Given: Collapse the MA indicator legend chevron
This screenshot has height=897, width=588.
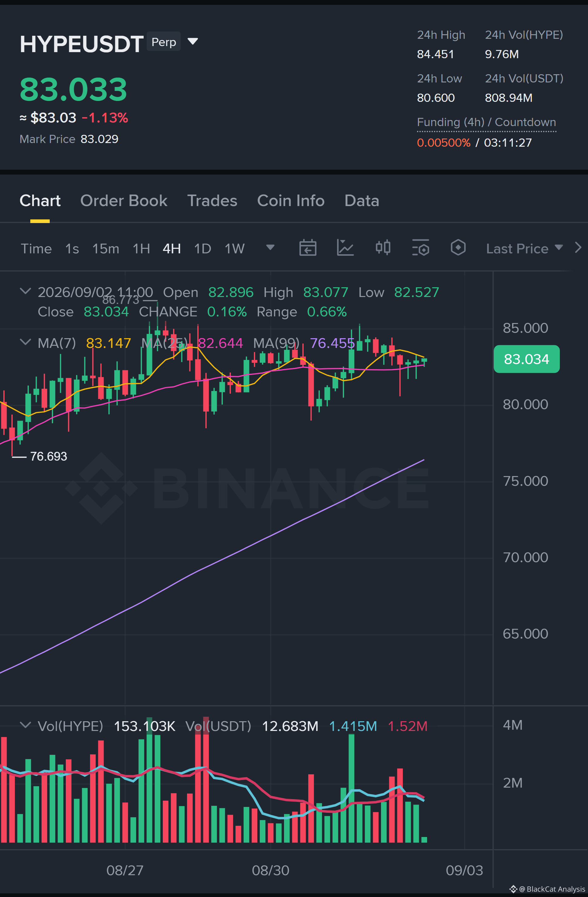Looking at the screenshot, I should pyautogui.click(x=25, y=342).
